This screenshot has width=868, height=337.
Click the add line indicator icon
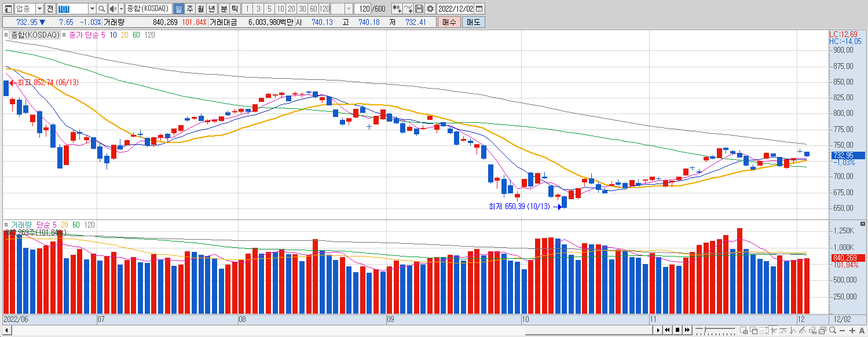pos(408,9)
